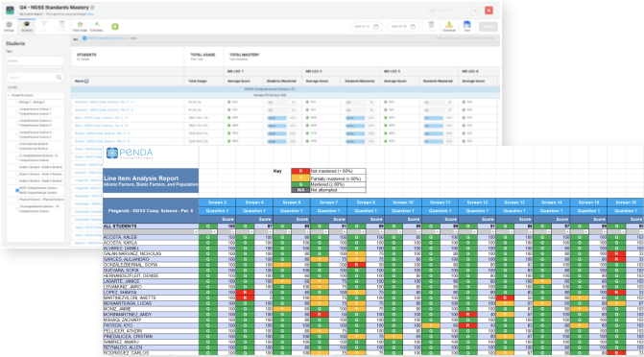Click the magnifier icon in the search box
The width and height of the screenshot is (644, 357).
click(x=60, y=77)
